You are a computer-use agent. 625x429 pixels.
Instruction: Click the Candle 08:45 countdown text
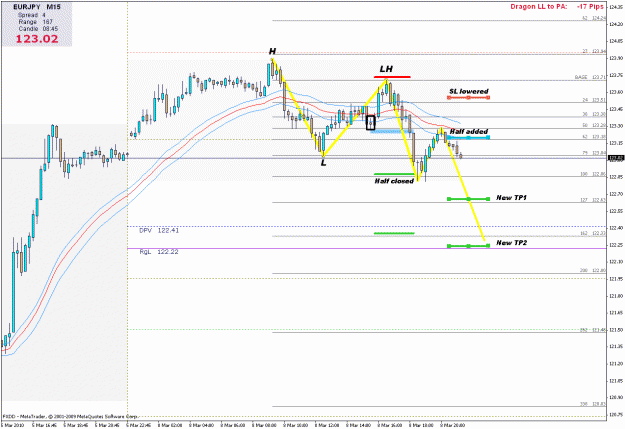38,29
